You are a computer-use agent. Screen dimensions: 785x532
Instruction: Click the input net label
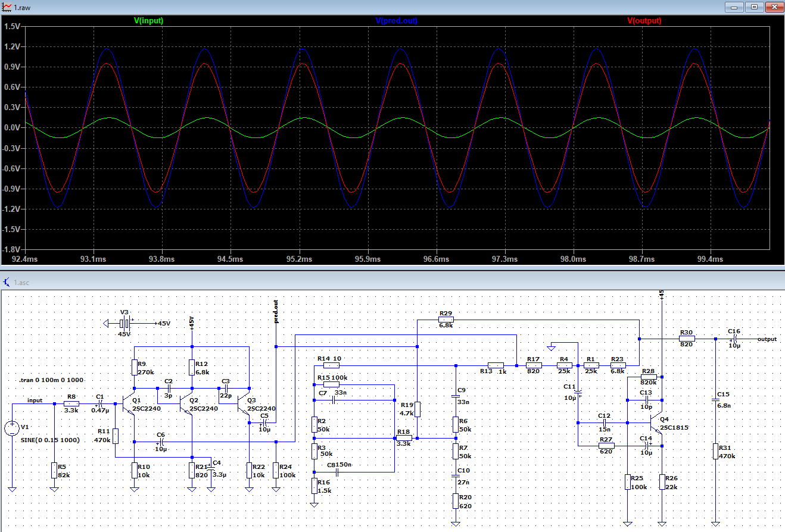point(35,400)
